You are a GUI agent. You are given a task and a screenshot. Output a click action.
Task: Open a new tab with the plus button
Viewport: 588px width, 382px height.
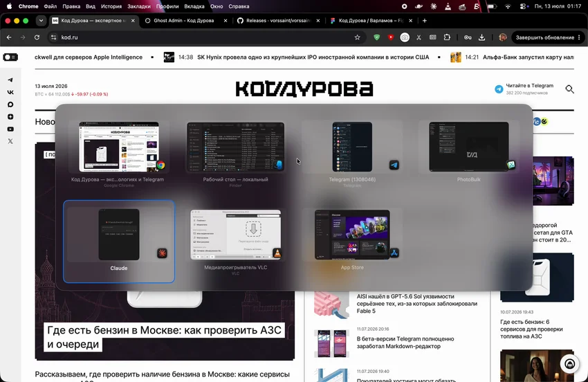coord(425,21)
